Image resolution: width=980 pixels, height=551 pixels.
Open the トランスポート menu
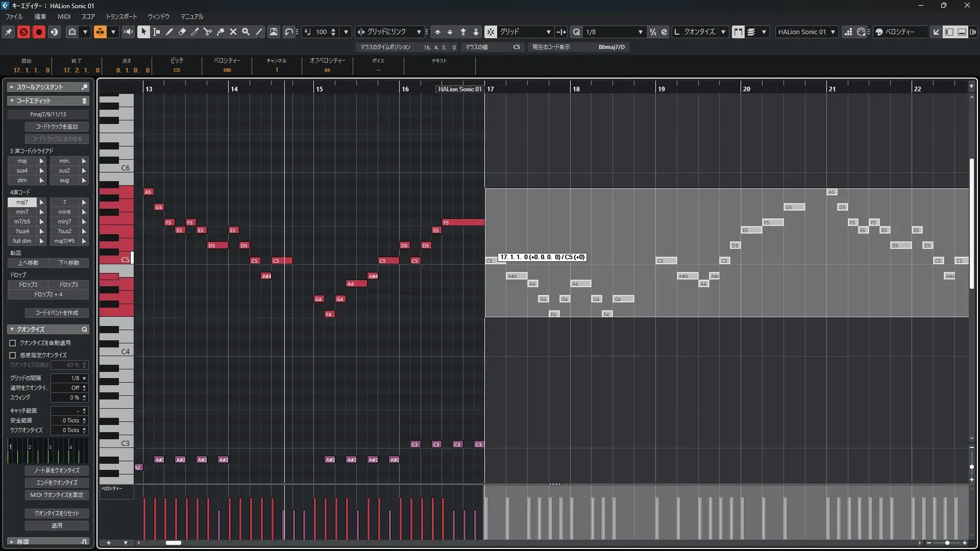pyautogui.click(x=121, y=16)
